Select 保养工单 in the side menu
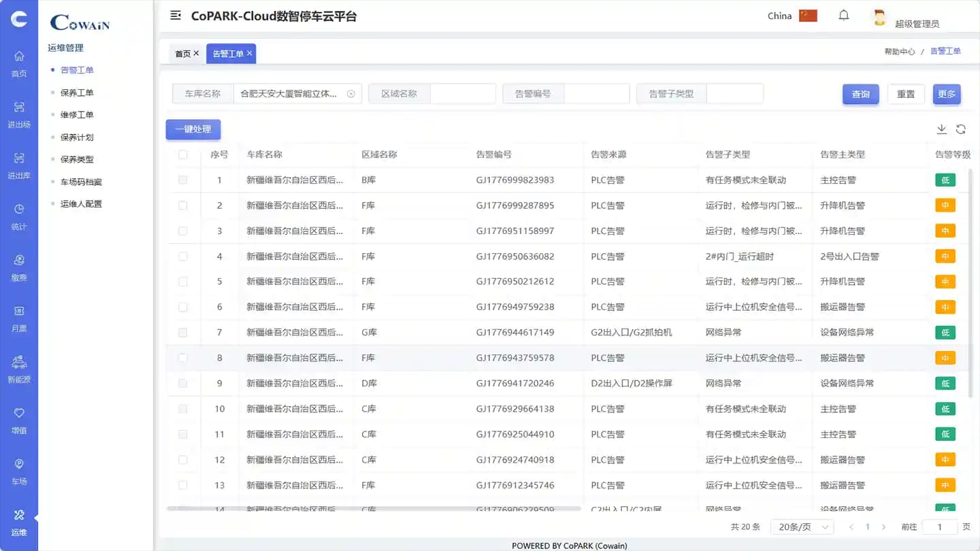Viewport: 980px width, 551px height. (77, 93)
